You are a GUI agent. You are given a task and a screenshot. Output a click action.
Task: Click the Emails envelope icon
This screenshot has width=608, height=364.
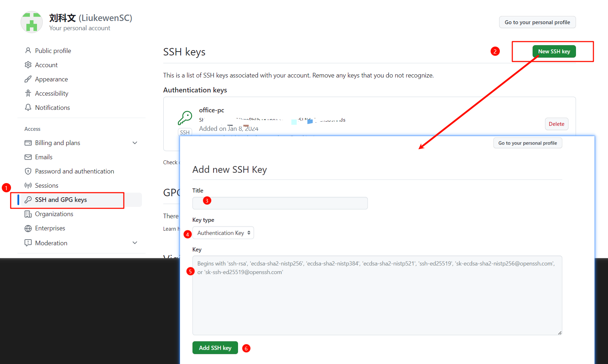pos(28,157)
